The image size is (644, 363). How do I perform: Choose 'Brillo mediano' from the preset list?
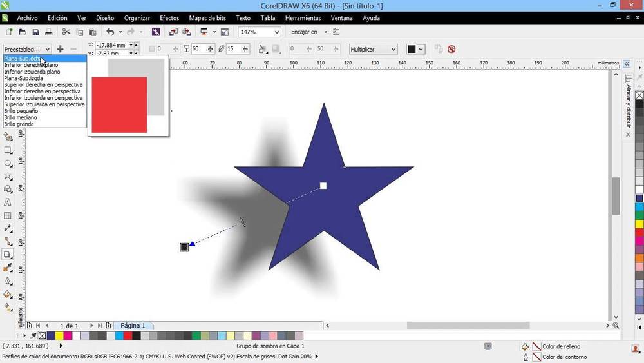[21, 117]
